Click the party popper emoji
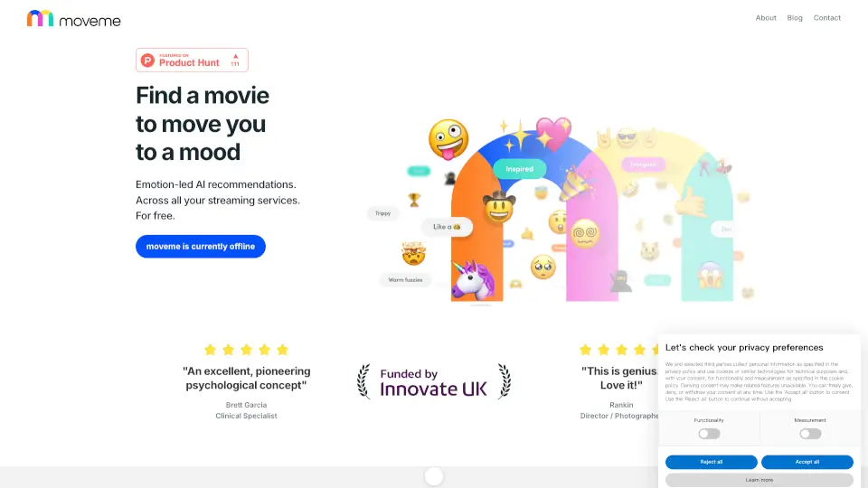The image size is (868, 488). pyautogui.click(x=576, y=183)
